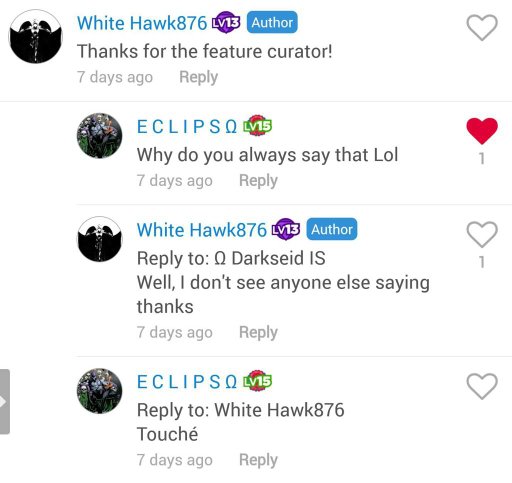
Task: Open White Hawk876 avatar on the nested reply
Action: (100, 239)
